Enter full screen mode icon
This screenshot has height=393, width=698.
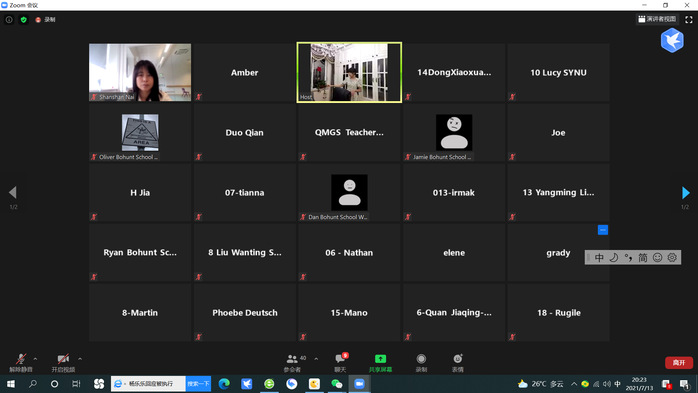click(x=689, y=20)
